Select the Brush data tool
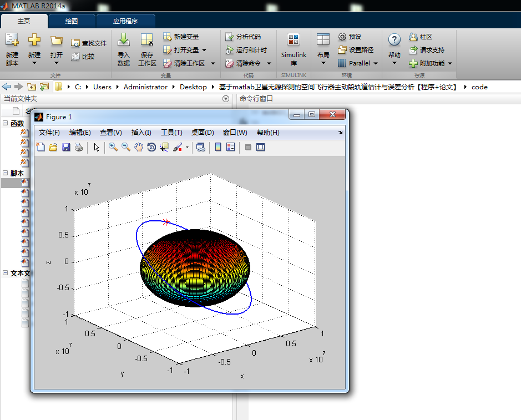This screenshot has height=420, width=521. [178, 147]
